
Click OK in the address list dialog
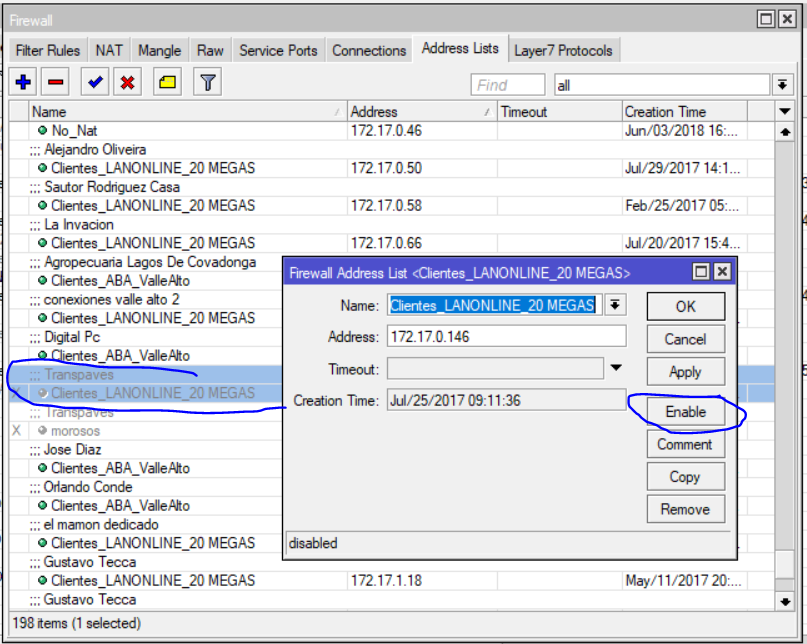click(x=686, y=306)
